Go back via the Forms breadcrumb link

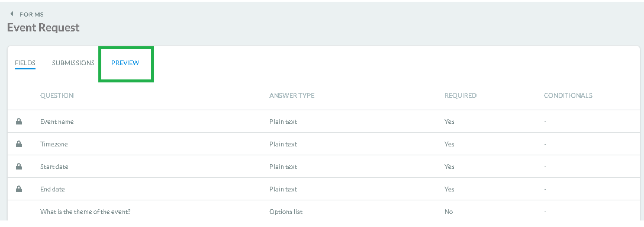click(31, 14)
